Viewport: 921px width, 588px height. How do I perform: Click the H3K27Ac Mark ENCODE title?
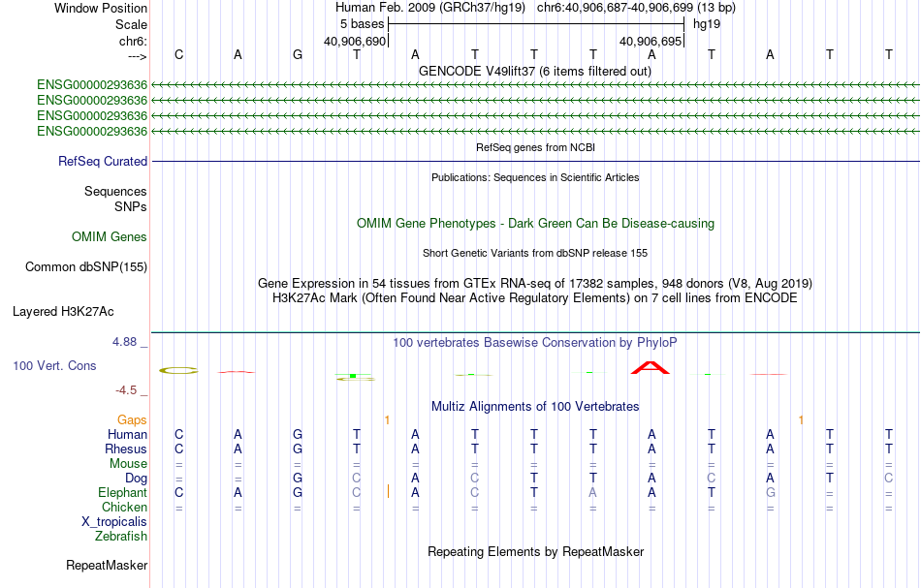click(x=535, y=298)
